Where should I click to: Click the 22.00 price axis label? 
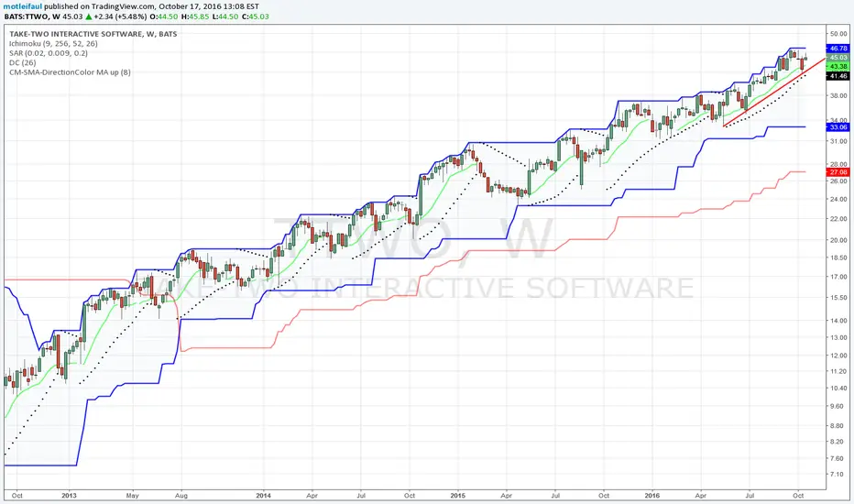coord(838,218)
